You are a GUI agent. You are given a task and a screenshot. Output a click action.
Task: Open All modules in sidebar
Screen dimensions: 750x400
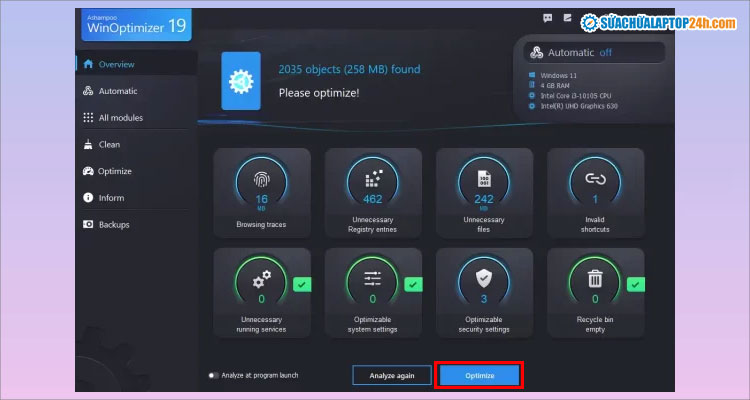(x=136, y=118)
